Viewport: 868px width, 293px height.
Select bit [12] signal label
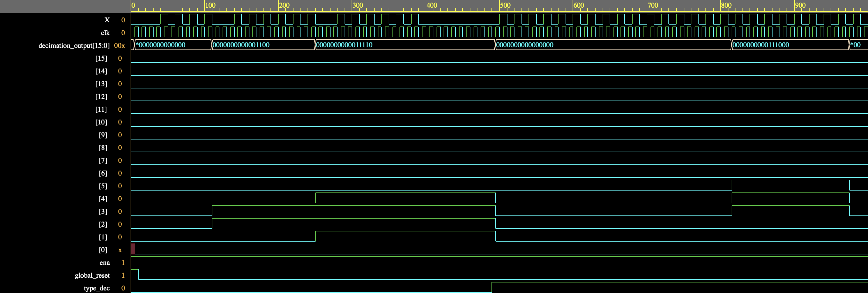(x=101, y=97)
